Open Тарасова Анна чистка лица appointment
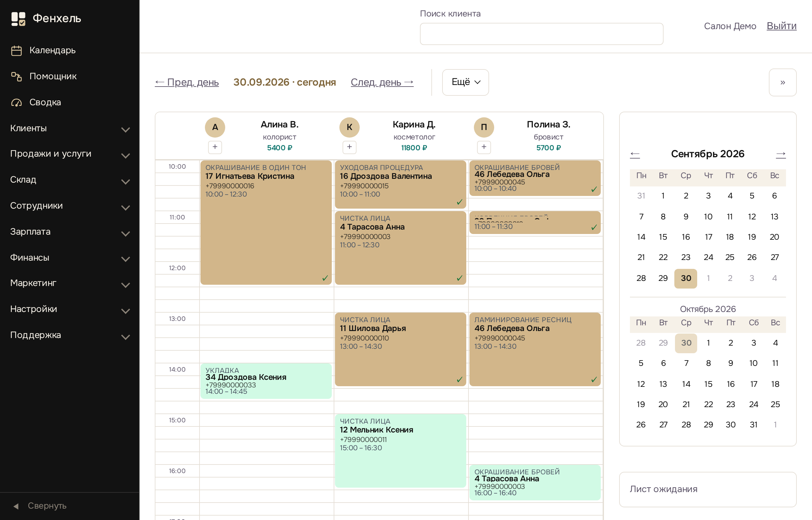Viewport: 812px width, 520px height. pos(400,248)
